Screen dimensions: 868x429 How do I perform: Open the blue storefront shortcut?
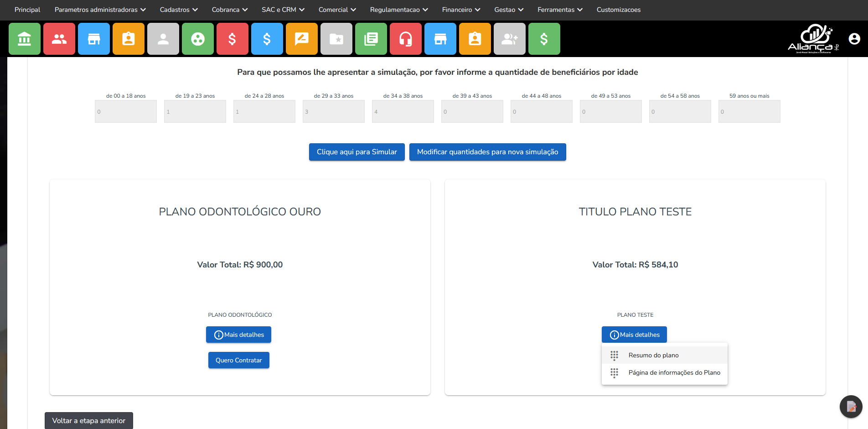93,39
